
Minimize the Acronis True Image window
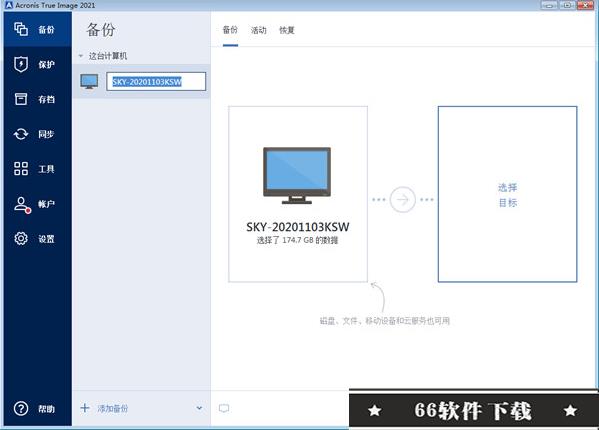[549, 5]
